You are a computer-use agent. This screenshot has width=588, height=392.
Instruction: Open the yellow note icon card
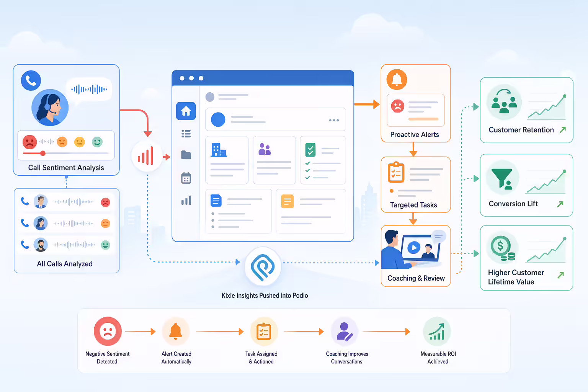311,211
